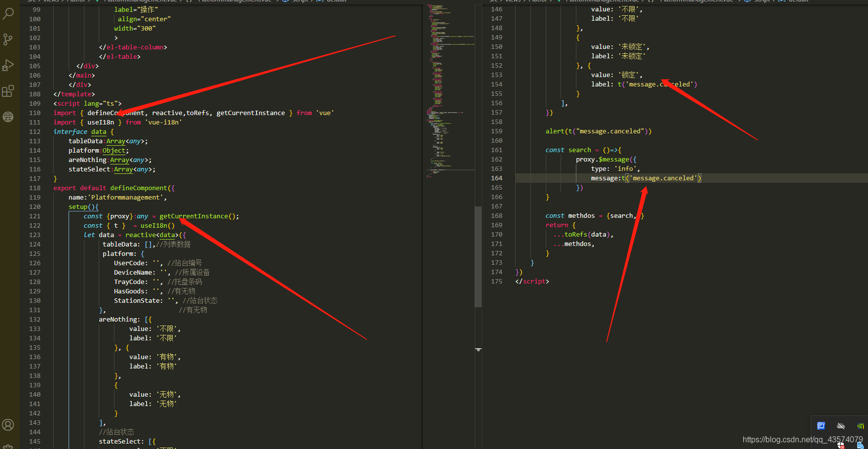Click '...toRefs(data),' on line 170
This screenshot has height=449, width=868.
point(583,235)
